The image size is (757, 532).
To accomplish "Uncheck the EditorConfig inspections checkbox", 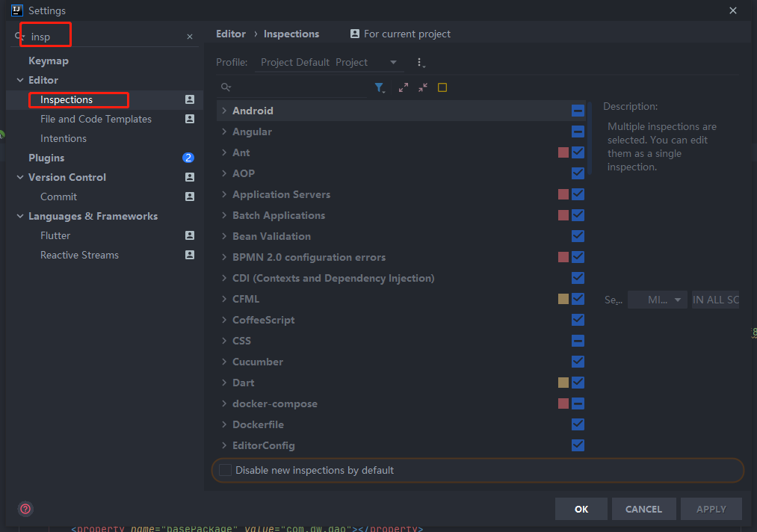I will click(x=578, y=445).
